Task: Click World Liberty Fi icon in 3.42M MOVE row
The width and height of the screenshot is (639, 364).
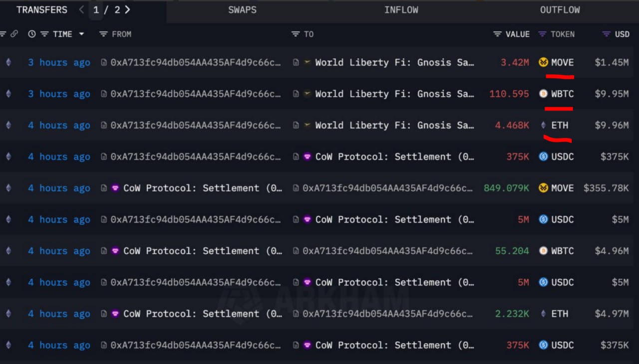Action: coord(308,62)
